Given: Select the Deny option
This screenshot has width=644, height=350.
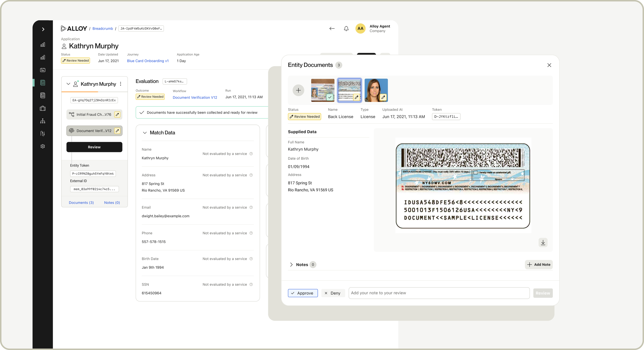Looking at the screenshot, I should click(332, 293).
